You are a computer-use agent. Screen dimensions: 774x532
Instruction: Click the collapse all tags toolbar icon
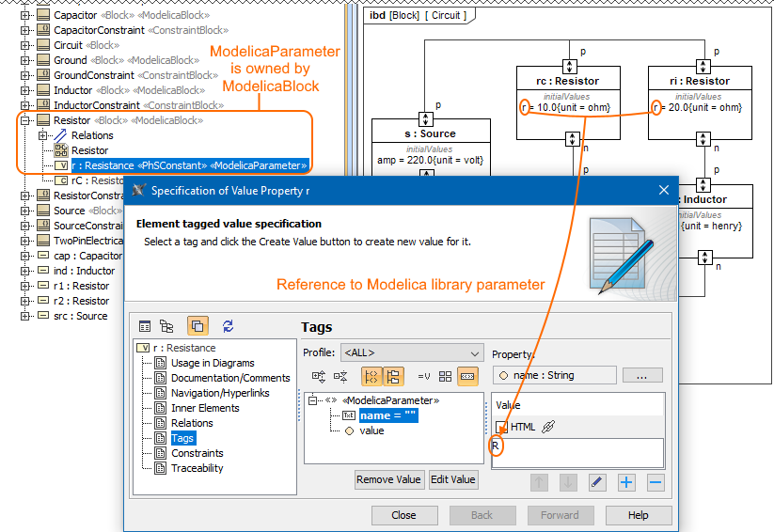(340, 377)
